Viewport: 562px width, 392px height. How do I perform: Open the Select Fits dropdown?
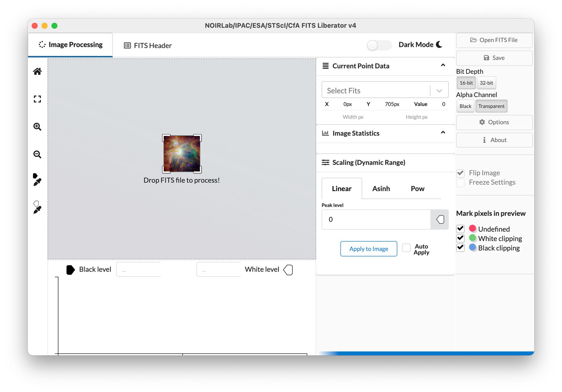point(385,90)
